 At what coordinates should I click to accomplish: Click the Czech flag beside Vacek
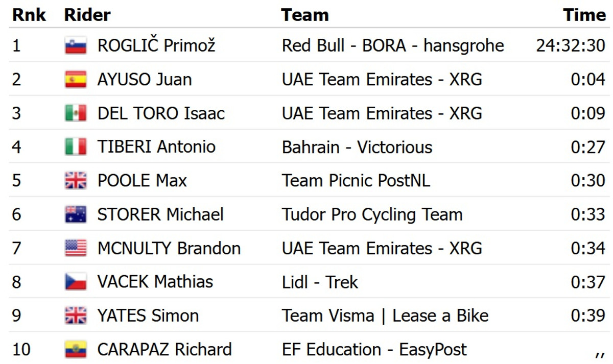click(x=76, y=282)
